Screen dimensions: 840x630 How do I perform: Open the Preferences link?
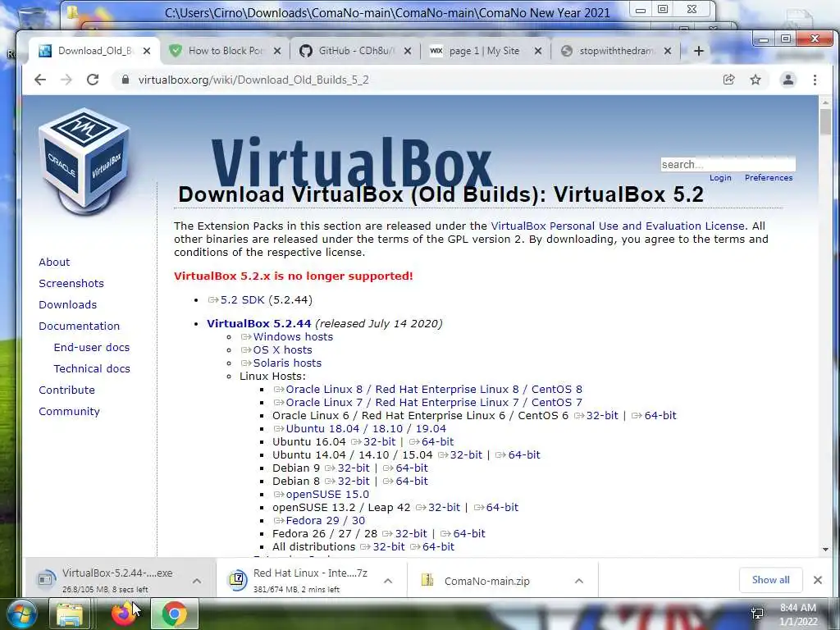768,178
